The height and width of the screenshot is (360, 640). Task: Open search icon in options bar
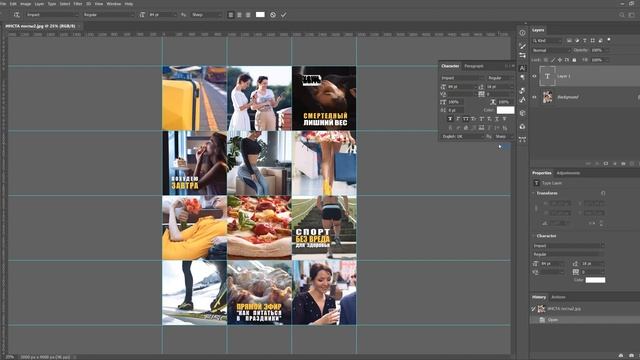[622, 15]
